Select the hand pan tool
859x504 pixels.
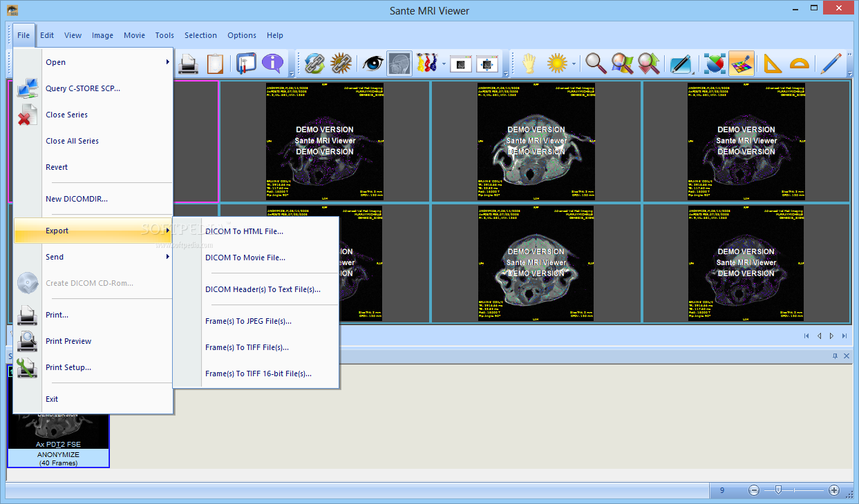(x=529, y=64)
